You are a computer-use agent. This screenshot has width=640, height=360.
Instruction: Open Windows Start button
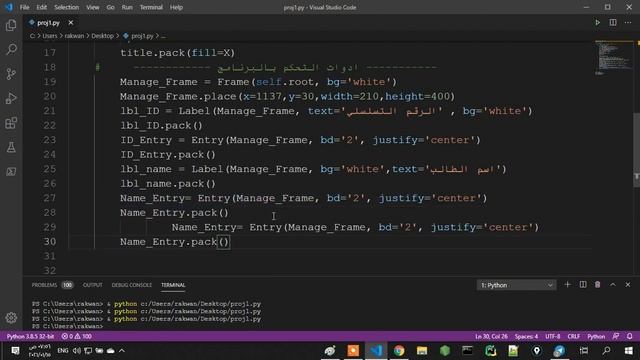(629, 351)
